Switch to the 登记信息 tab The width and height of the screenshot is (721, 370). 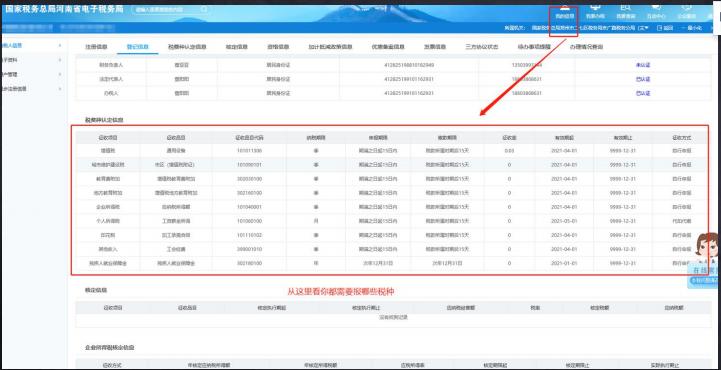137,47
